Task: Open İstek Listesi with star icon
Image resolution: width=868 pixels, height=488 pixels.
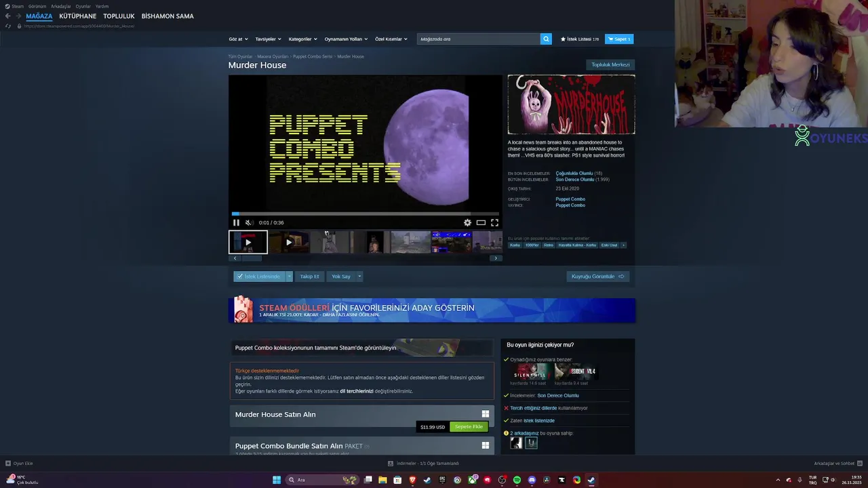Action: pyautogui.click(x=580, y=39)
